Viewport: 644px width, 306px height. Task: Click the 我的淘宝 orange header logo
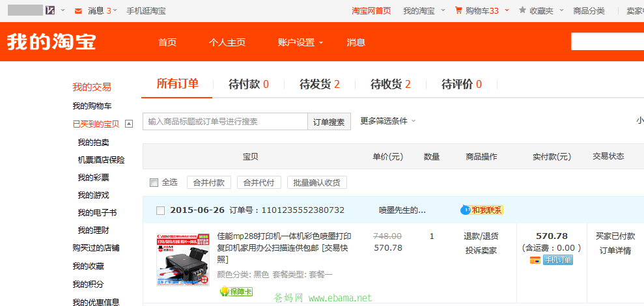click(x=51, y=42)
